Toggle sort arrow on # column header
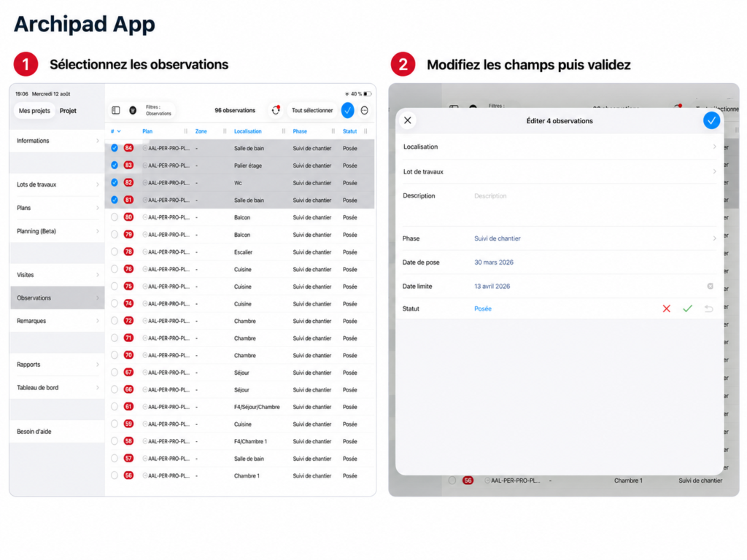 point(119,131)
